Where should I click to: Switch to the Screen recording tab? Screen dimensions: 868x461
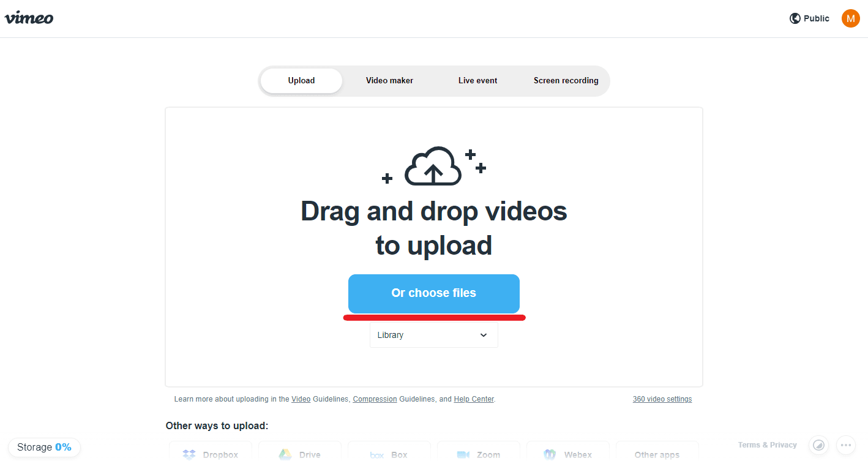click(566, 80)
